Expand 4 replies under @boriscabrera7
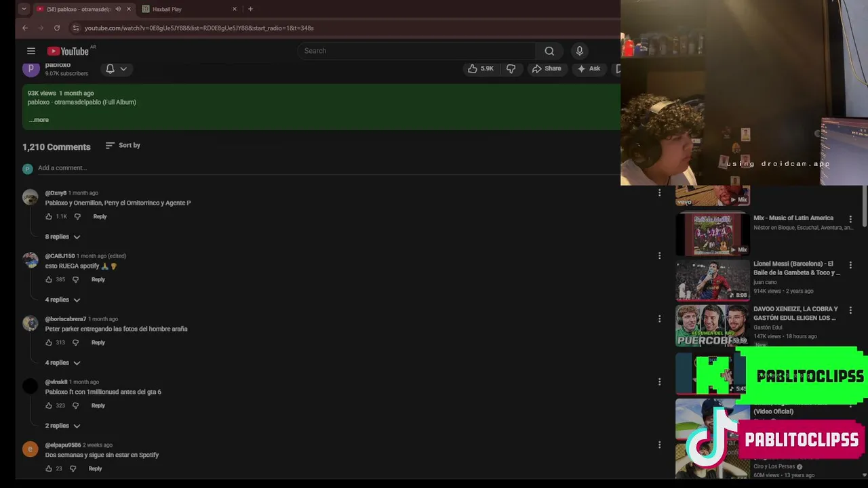 [62, 363]
